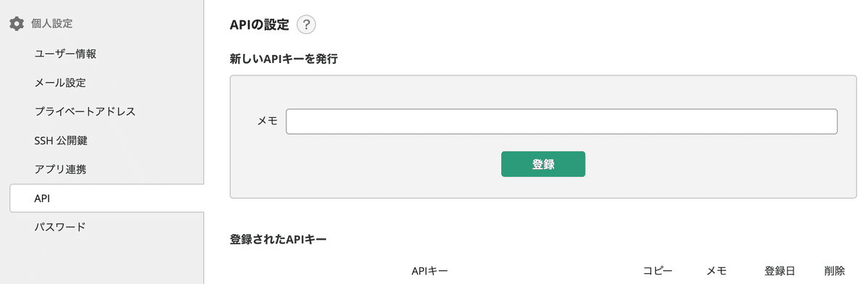Click the APIの設定 page heading

(x=259, y=25)
